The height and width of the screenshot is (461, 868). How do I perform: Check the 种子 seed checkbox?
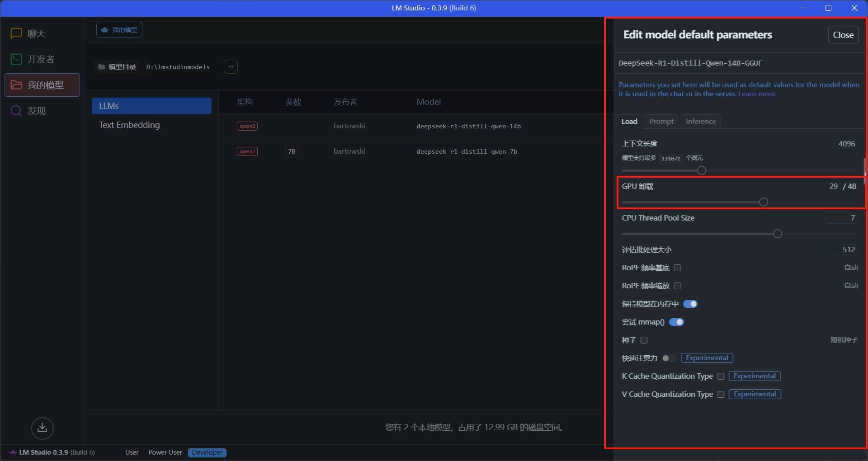click(644, 340)
